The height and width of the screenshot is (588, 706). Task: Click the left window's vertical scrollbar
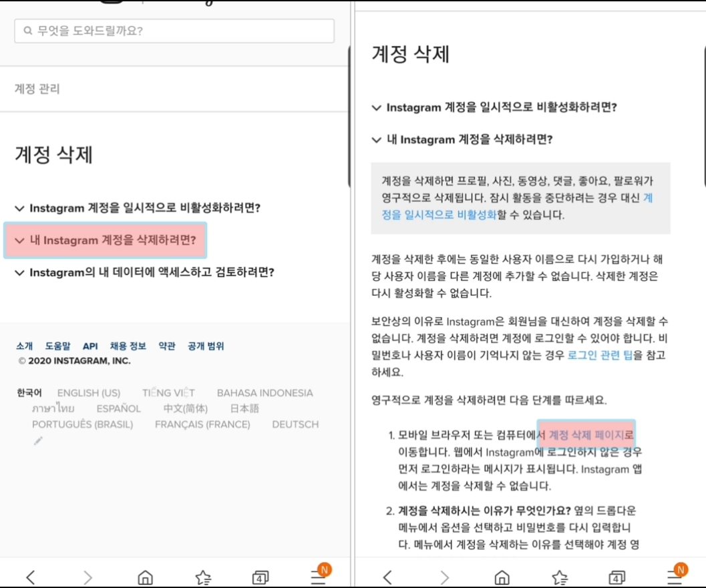(x=349, y=117)
